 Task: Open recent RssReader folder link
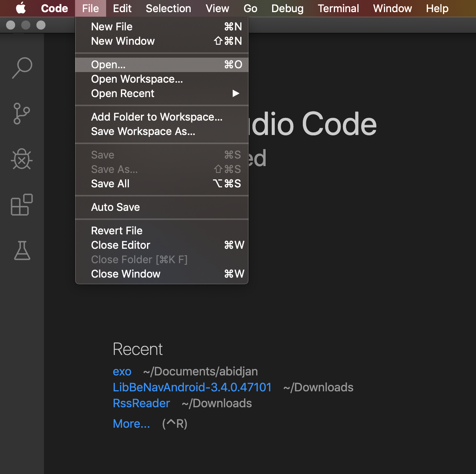click(x=141, y=403)
